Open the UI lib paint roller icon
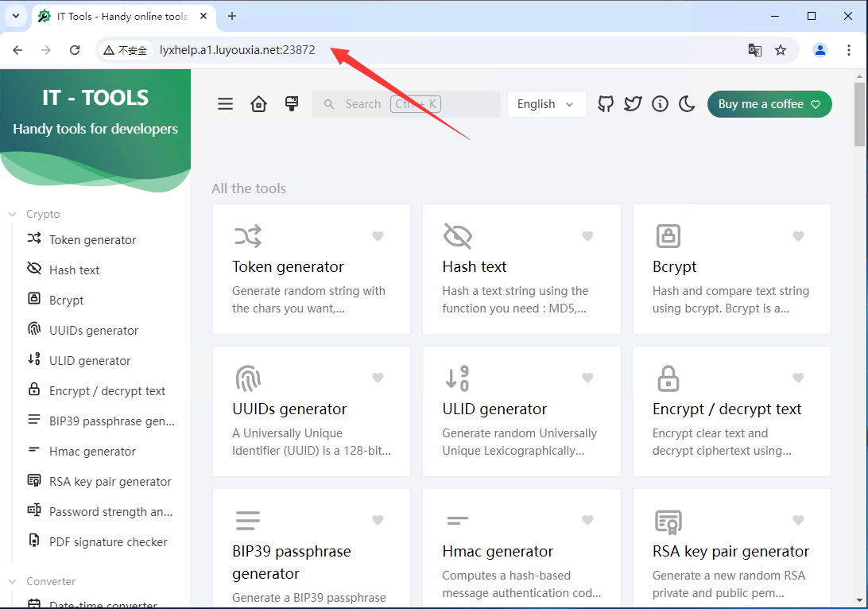Viewport: 868px width, 609px height. click(x=292, y=104)
